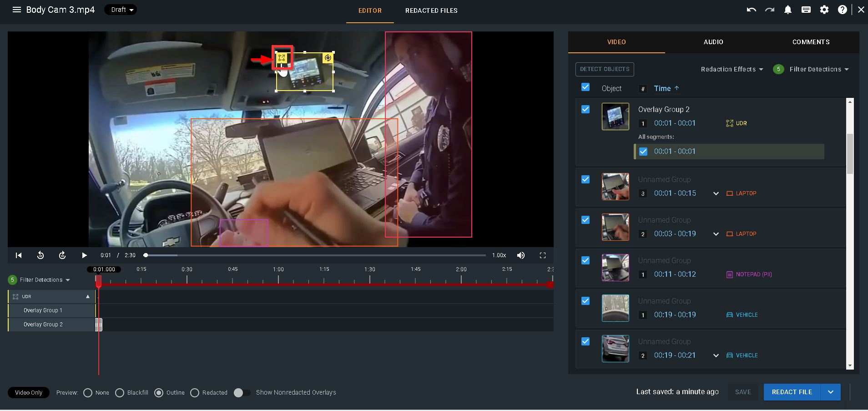The height and width of the screenshot is (411, 868).
Task: Click the Detect Objects button
Action: 604,69
